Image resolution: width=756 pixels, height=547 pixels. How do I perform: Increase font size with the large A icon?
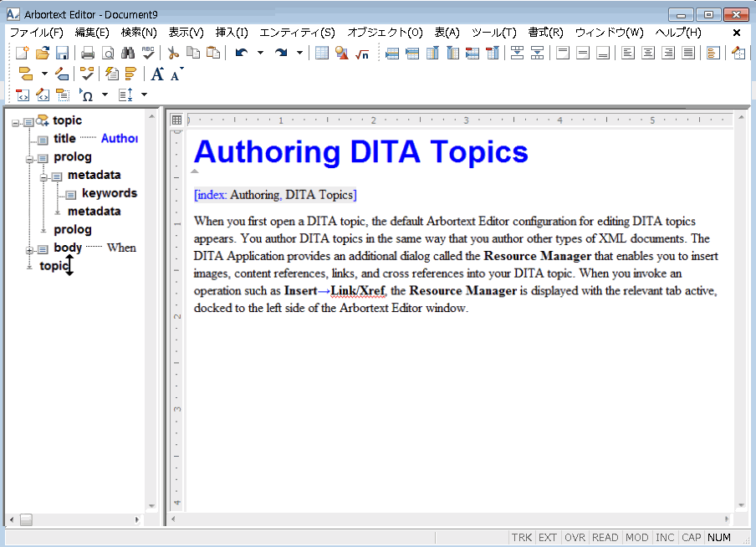[x=157, y=74]
